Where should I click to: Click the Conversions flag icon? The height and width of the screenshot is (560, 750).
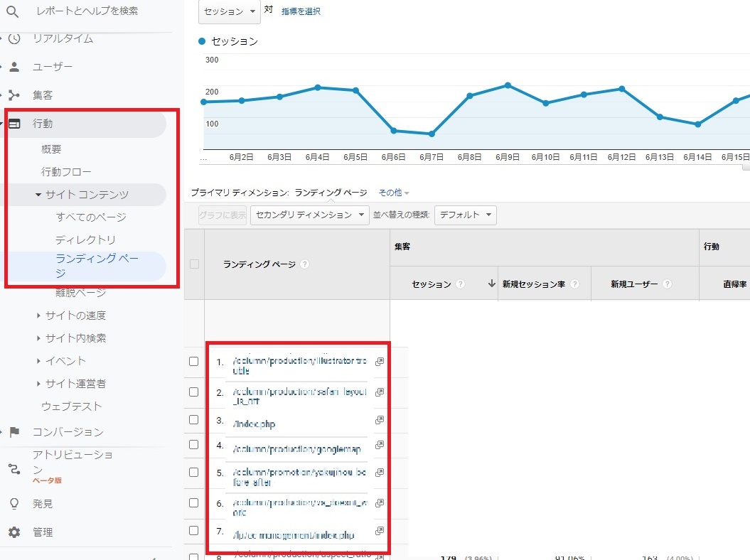pos(14,432)
